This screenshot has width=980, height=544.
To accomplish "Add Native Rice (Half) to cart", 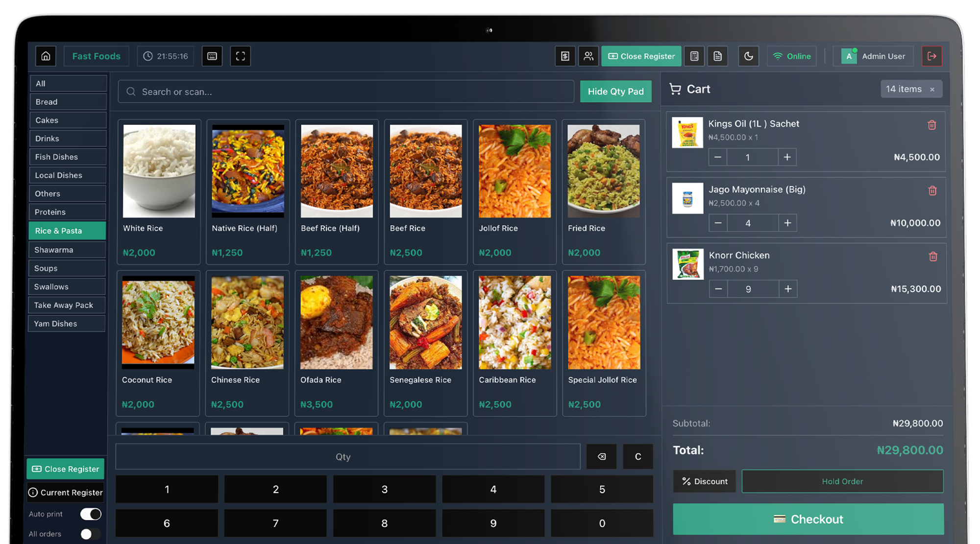I will [x=247, y=192].
